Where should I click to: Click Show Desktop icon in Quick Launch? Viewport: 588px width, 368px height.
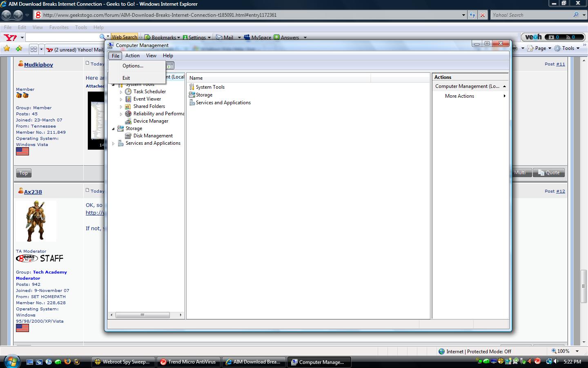(30, 362)
